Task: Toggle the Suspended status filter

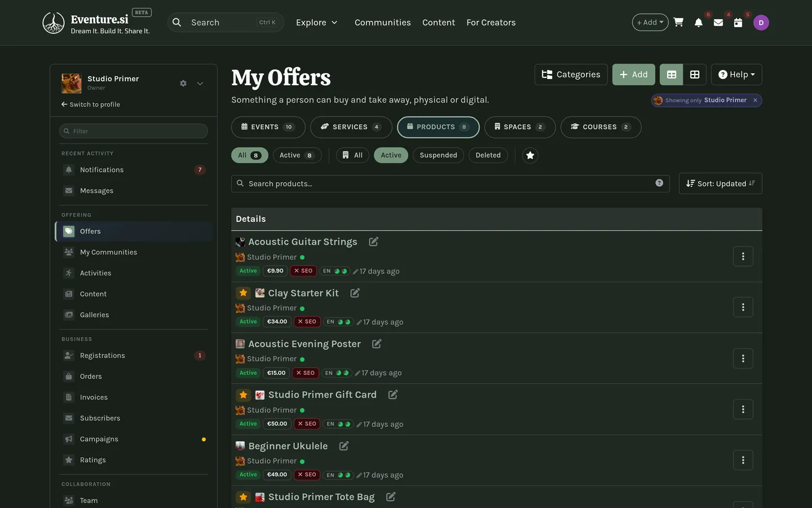Action: (x=438, y=155)
